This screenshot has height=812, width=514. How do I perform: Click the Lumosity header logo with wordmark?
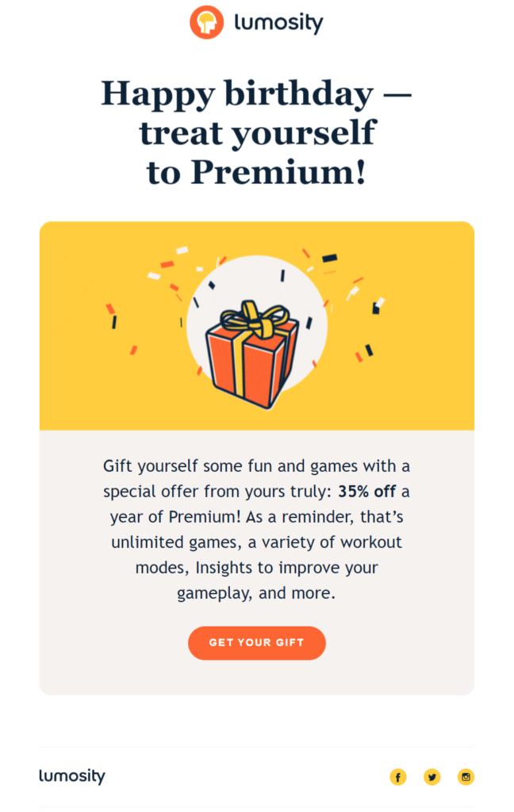(256, 21)
